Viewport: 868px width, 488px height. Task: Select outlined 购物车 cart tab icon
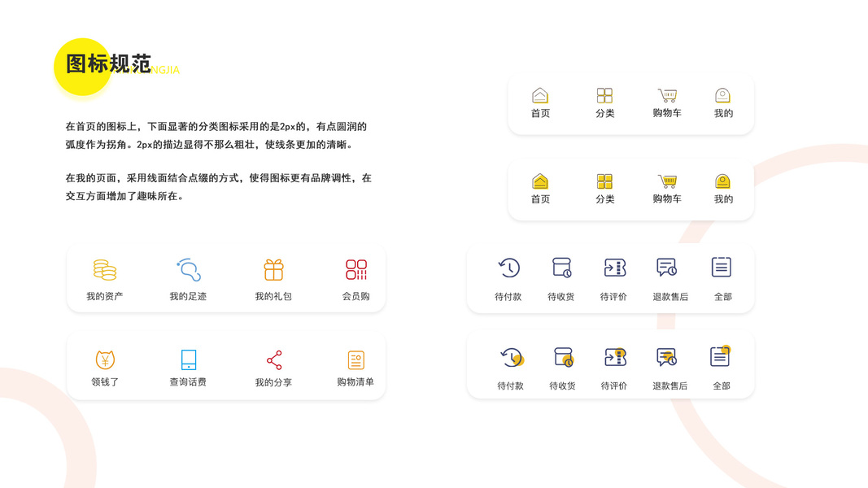click(667, 95)
